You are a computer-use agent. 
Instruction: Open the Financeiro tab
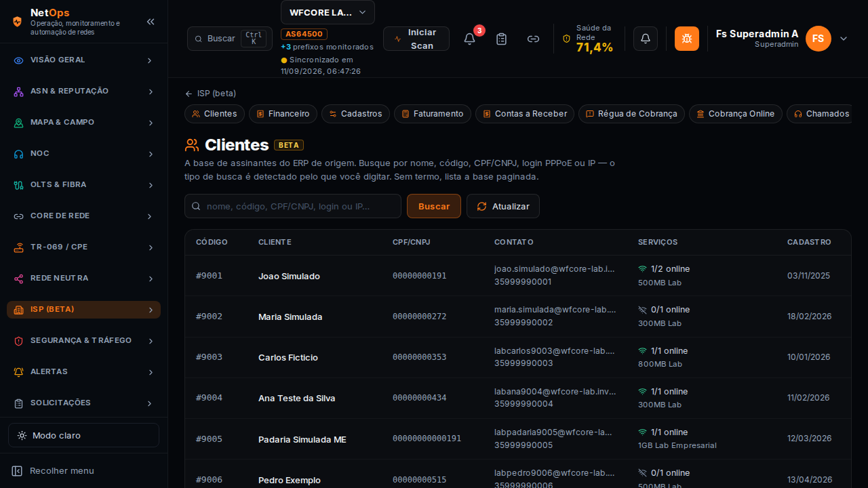pos(283,114)
